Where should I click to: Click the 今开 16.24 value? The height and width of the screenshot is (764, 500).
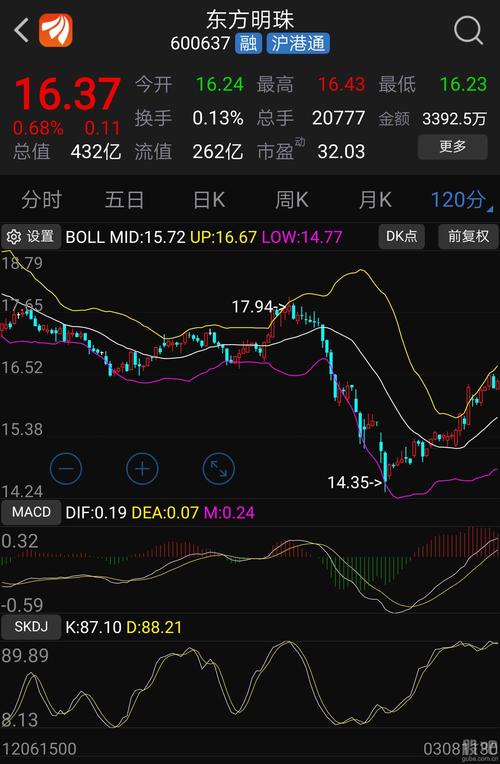pos(220,85)
